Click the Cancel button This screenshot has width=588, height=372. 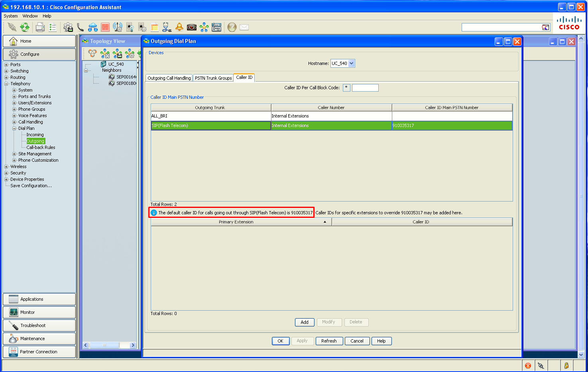tap(357, 341)
